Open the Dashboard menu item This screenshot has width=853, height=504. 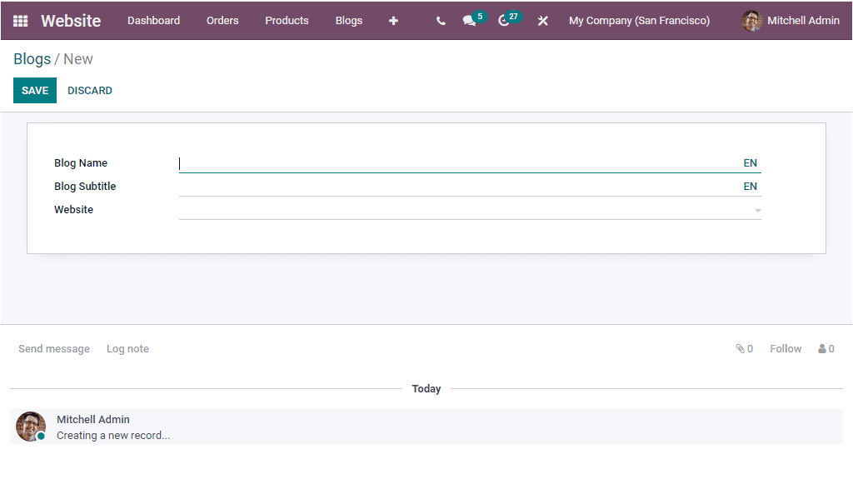(153, 20)
